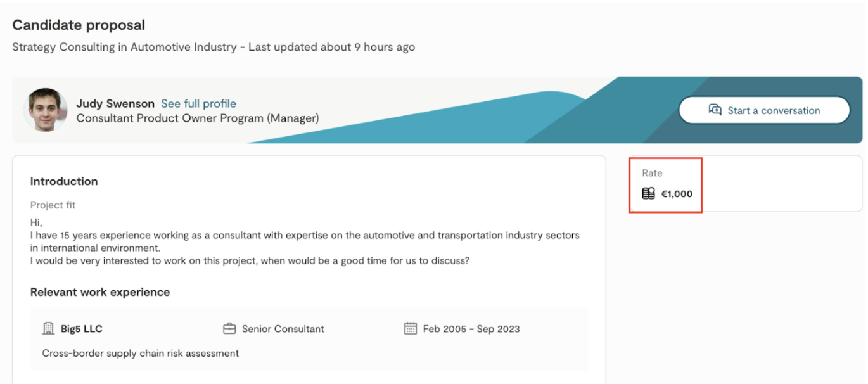Click the chat bubble icon in Start a conversation
Viewport: 868px width, 384px height.
[x=715, y=110]
